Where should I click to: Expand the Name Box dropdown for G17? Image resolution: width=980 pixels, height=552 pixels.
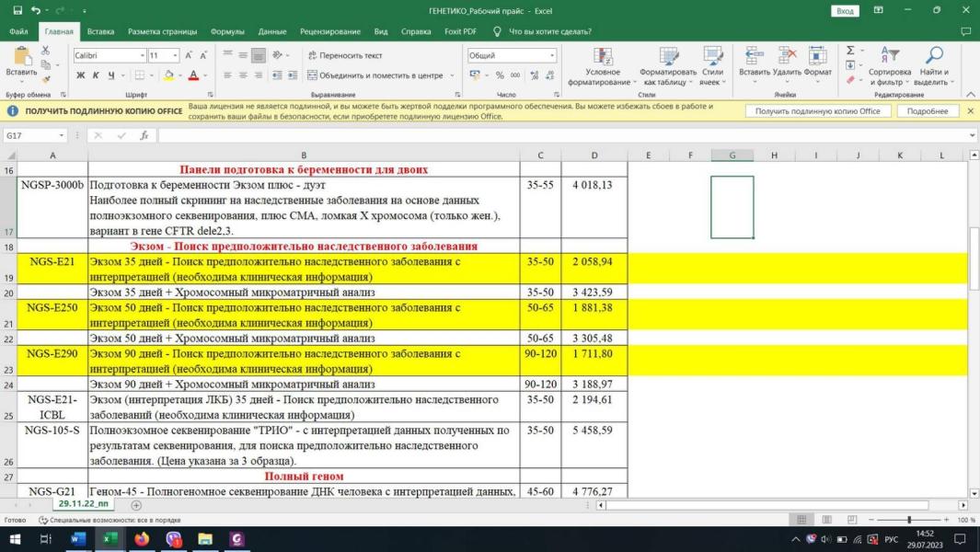tap(62, 135)
